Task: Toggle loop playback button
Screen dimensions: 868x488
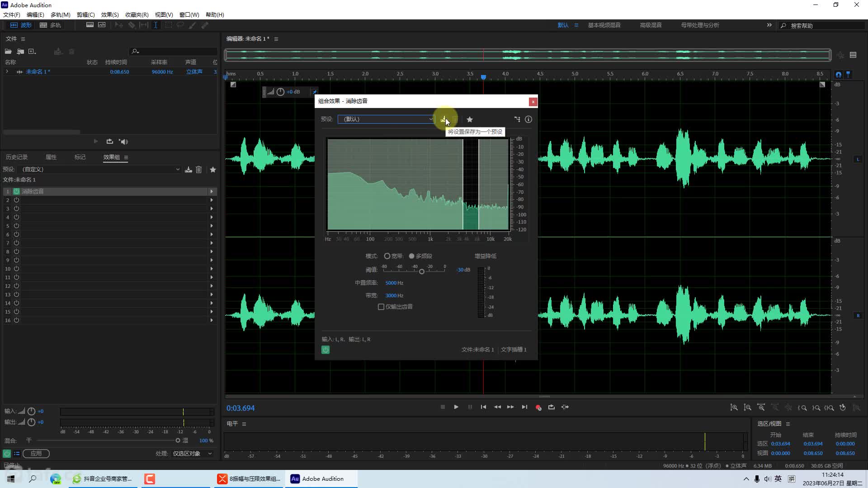Action: (x=552, y=407)
